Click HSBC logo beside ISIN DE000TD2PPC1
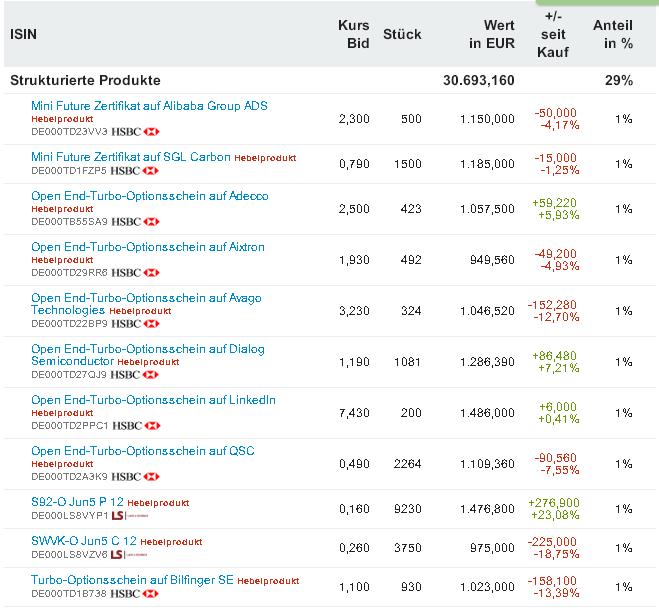The height and width of the screenshot is (613, 659). click(135, 425)
